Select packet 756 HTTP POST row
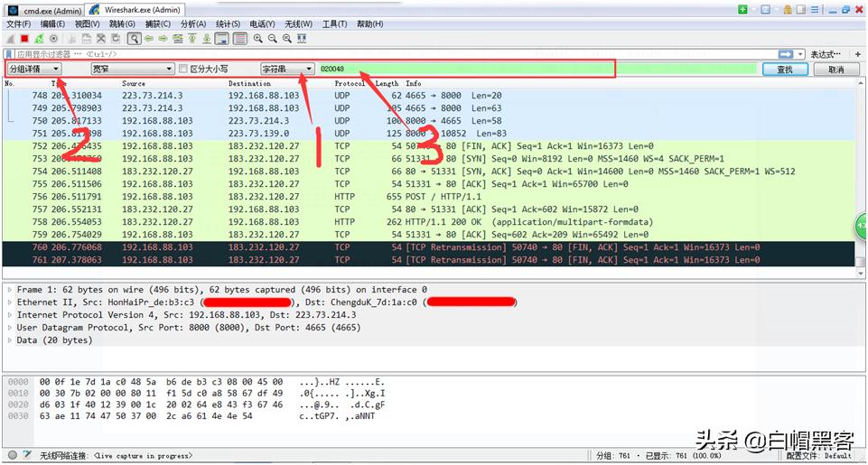 pos(429,197)
